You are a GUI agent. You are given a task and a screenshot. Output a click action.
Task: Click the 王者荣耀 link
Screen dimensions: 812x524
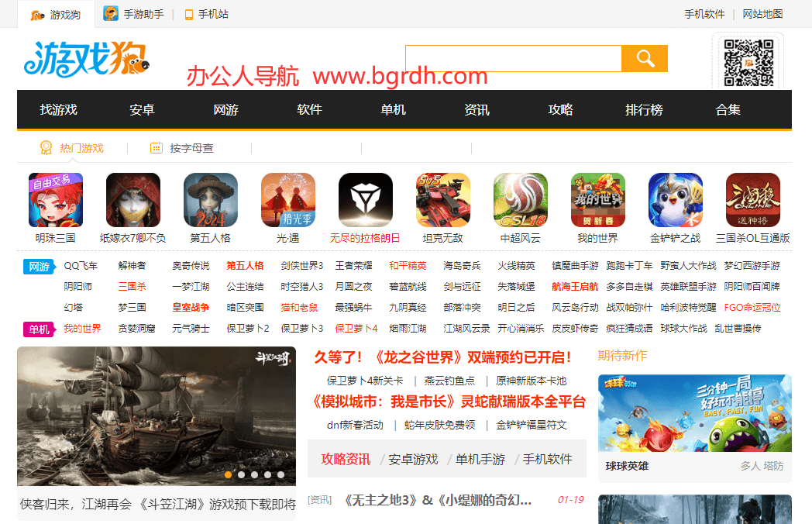point(353,266)
